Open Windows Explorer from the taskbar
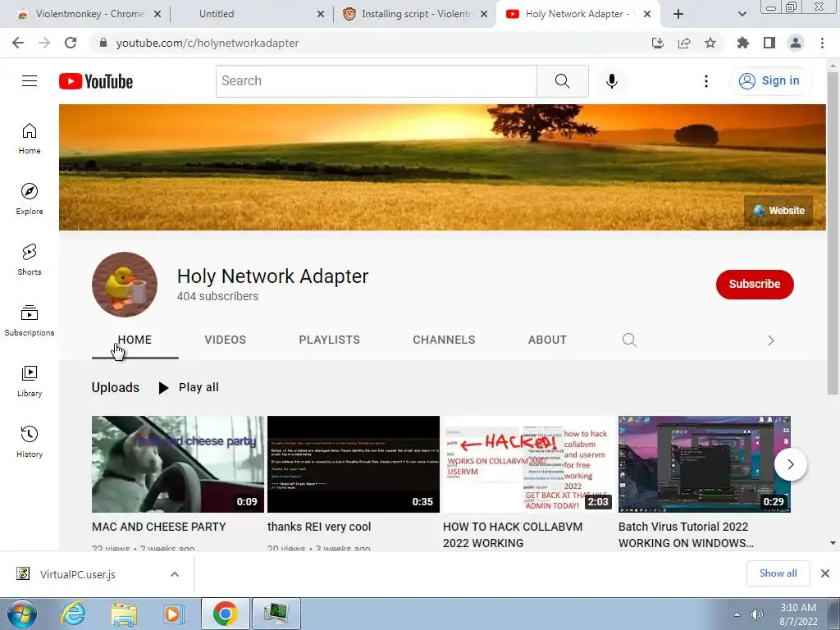 click(124, 614)
